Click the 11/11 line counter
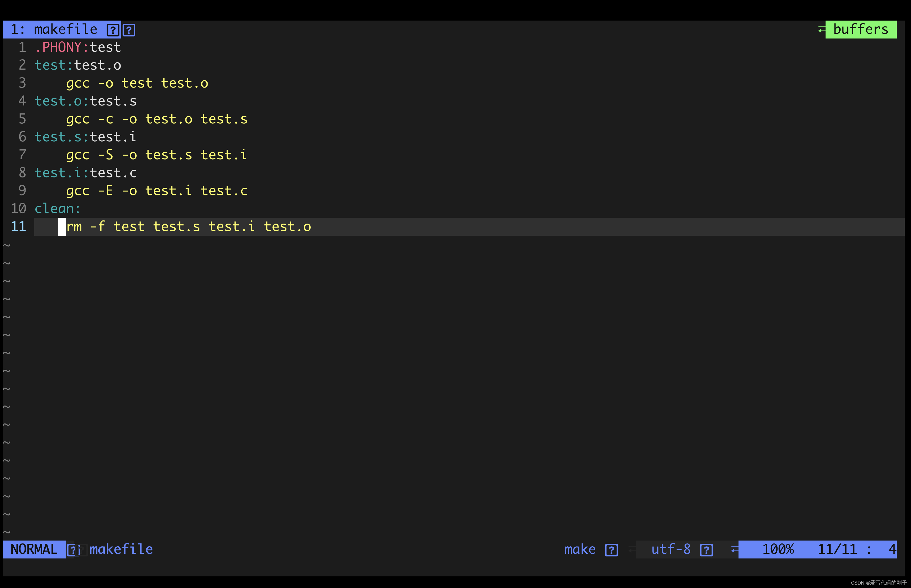The height and width of the screenshot is (588, 911). tap(837, 549)
